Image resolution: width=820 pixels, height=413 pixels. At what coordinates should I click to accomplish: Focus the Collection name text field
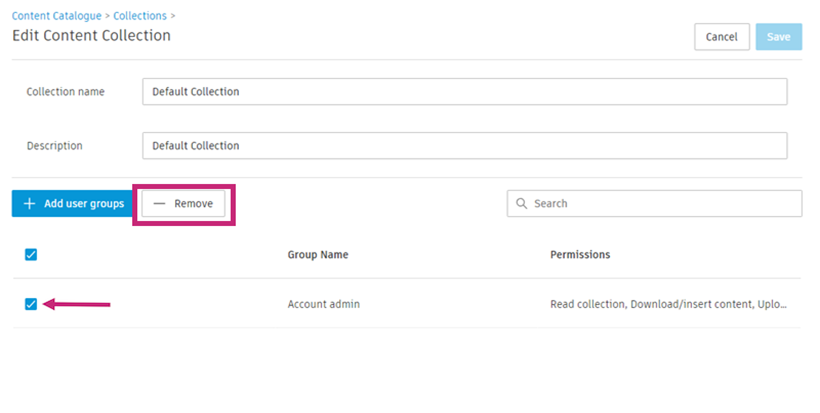pos(464,92)
